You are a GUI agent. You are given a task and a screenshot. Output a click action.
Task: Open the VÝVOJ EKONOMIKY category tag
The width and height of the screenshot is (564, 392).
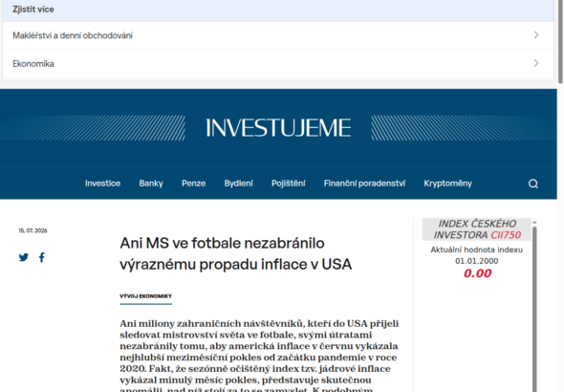(x=145, y=296)
